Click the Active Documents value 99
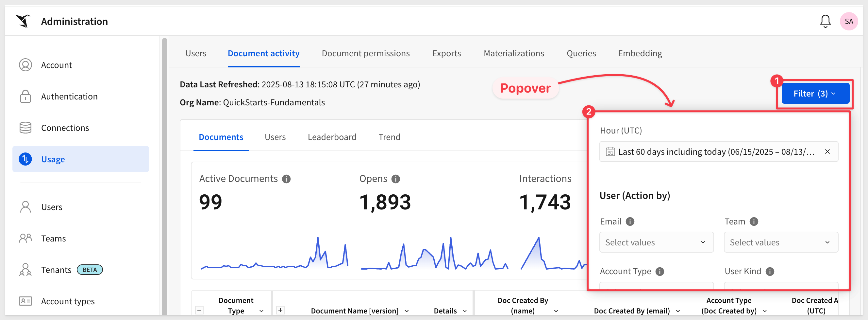 click(x=210, y=202)
